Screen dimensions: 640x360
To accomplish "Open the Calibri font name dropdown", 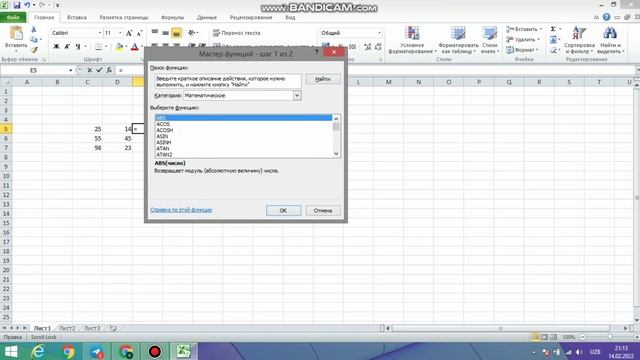I will pos(99,33).
